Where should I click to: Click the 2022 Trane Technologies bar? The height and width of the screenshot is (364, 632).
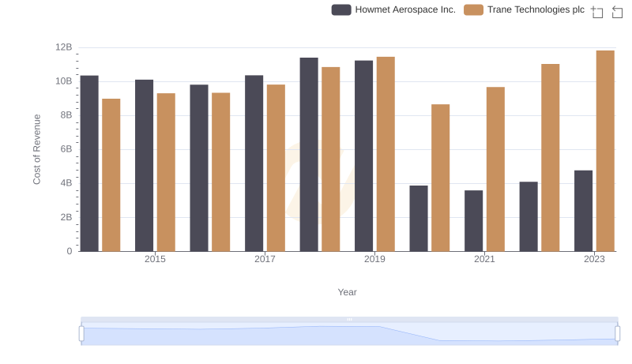(x=550, y=158)
